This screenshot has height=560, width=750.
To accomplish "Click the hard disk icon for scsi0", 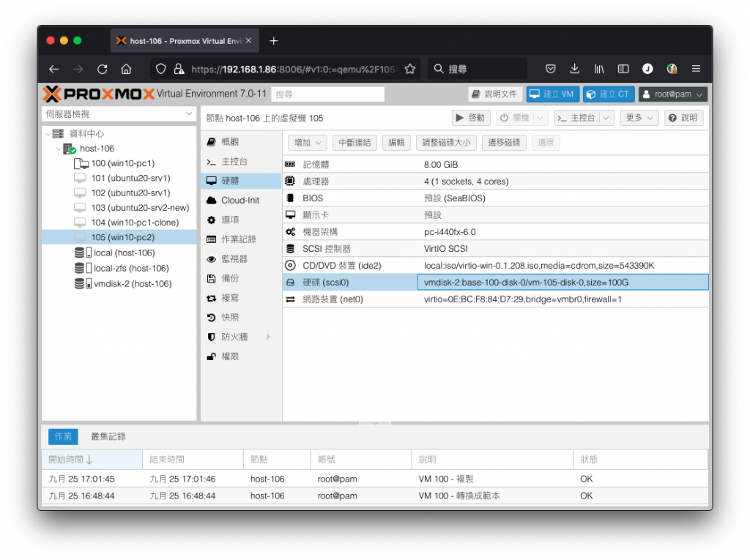I will click(290, 282).
